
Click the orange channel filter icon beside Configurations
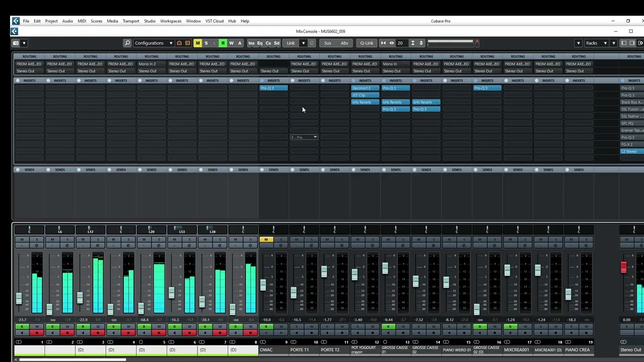point(179,43)
